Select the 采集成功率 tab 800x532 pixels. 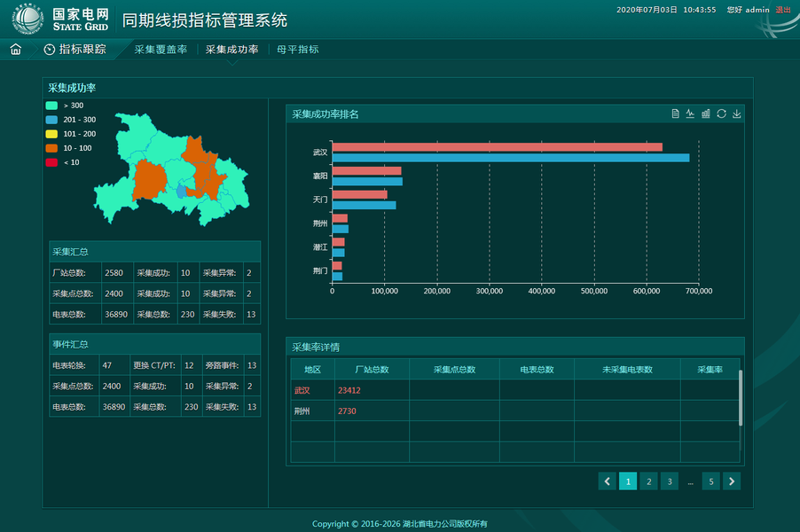coord(232,50)
